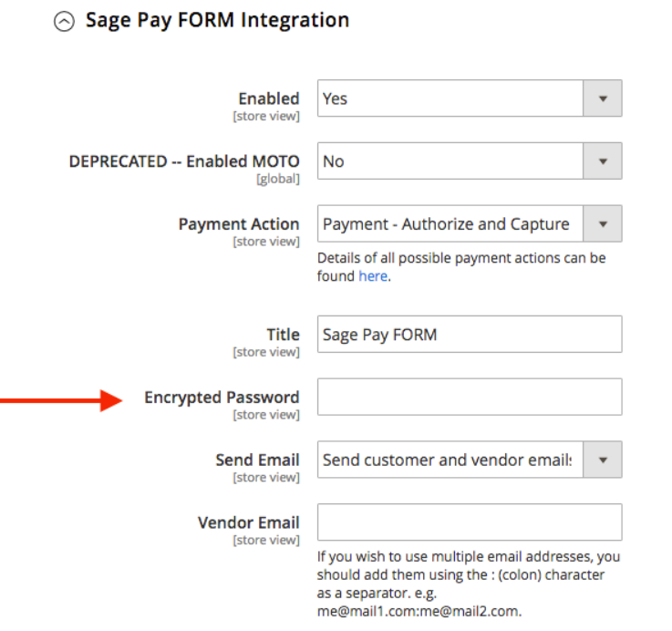Collapse the Sage Pay FORM Integration section
Viewport: 672px width, 631px height.
click(x=65, y=22)
